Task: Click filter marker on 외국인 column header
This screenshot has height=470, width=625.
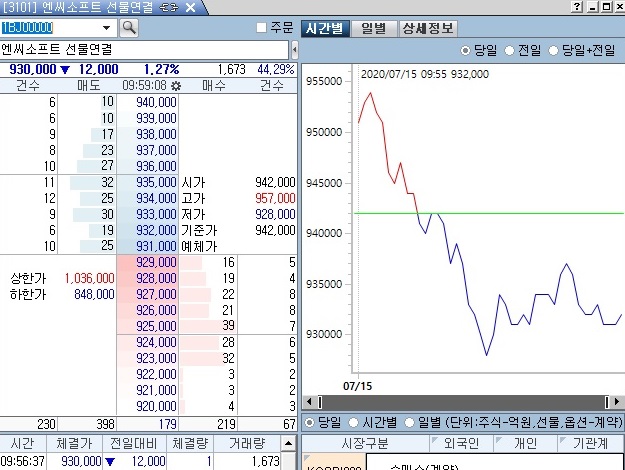Action: point(432,440)
